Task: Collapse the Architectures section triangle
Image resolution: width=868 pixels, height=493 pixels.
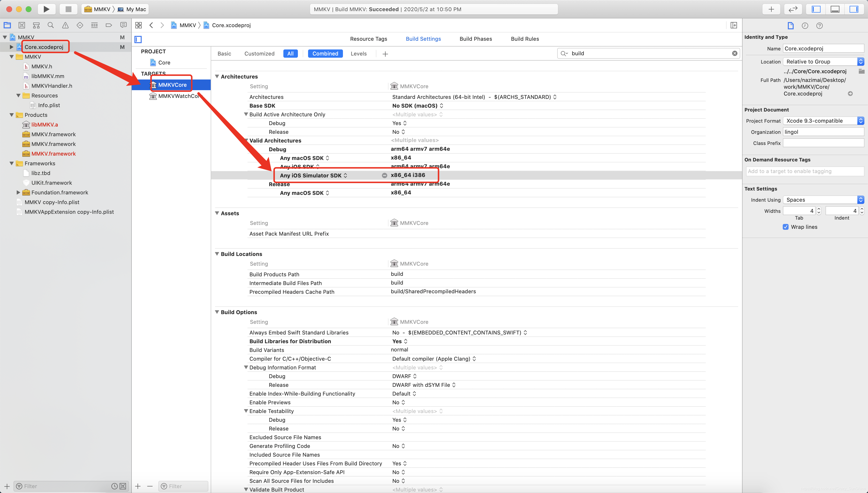Action: [x=217, y=77]
